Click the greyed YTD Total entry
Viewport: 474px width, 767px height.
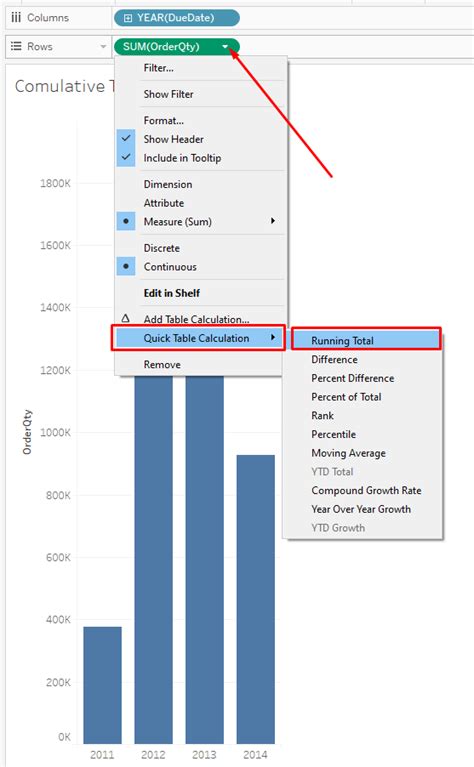point(332,472)
